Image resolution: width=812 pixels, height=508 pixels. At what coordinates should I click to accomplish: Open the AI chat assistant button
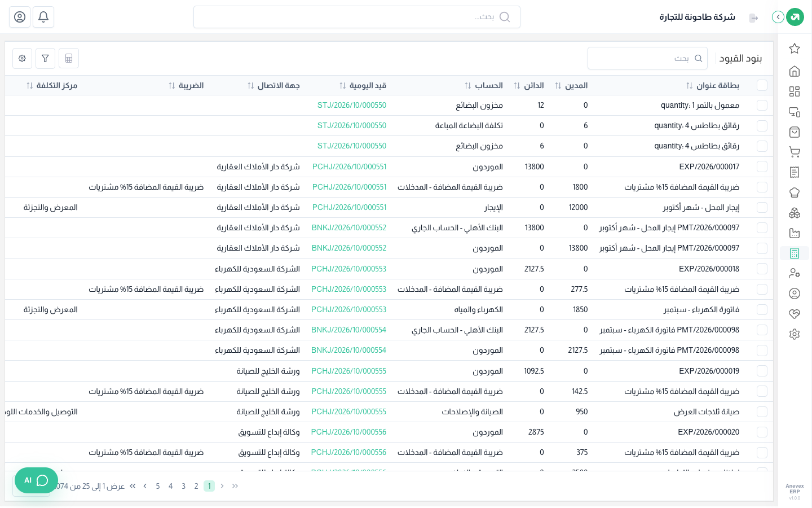[36, 480]
